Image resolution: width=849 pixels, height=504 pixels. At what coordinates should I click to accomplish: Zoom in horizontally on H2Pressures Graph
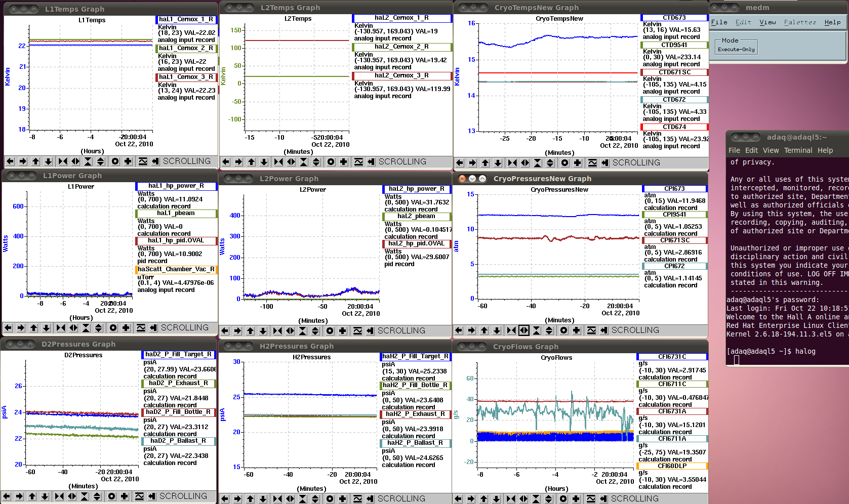coord(277,499)
